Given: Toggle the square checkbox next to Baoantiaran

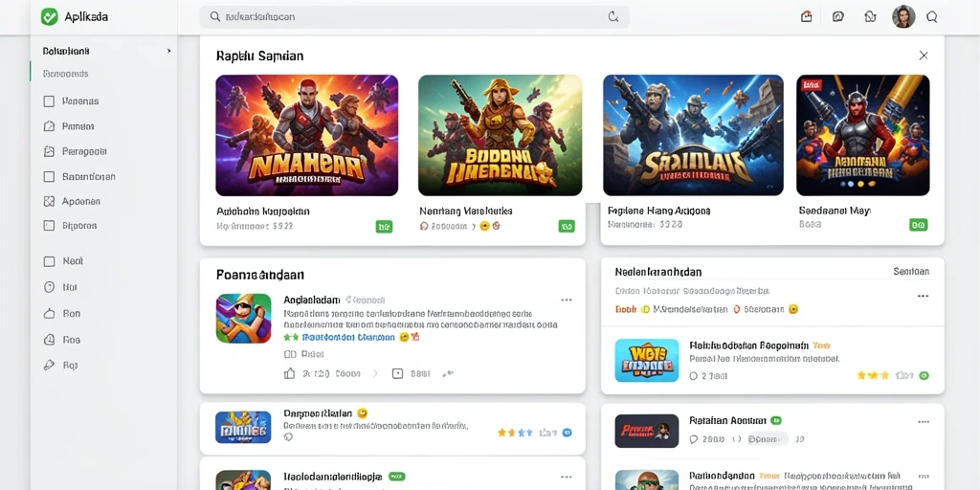Looking at the screenshot, I should [x=49, y=177].
